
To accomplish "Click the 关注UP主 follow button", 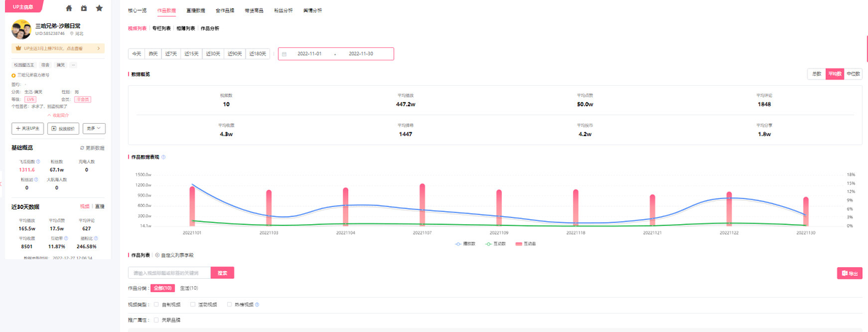I will tap(28, 128).
